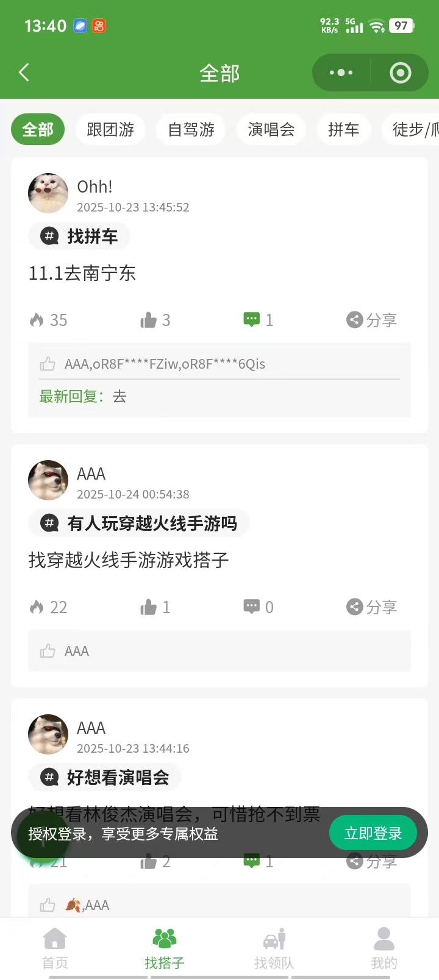
Task: Tap the mini program close circle icon
Action: click(400, 73)
